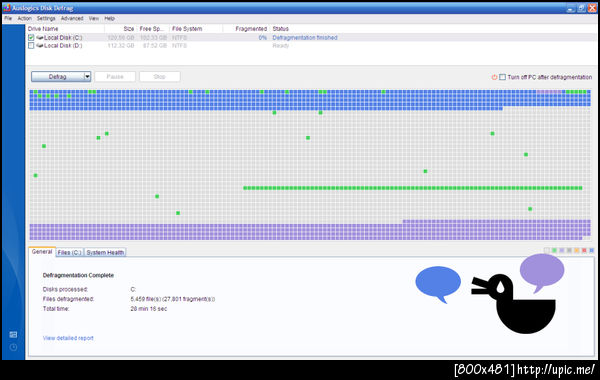Viewport: 600px width, 380px height.
Task: Switch to the Files (C:) tab
Action: click(69, 253)
